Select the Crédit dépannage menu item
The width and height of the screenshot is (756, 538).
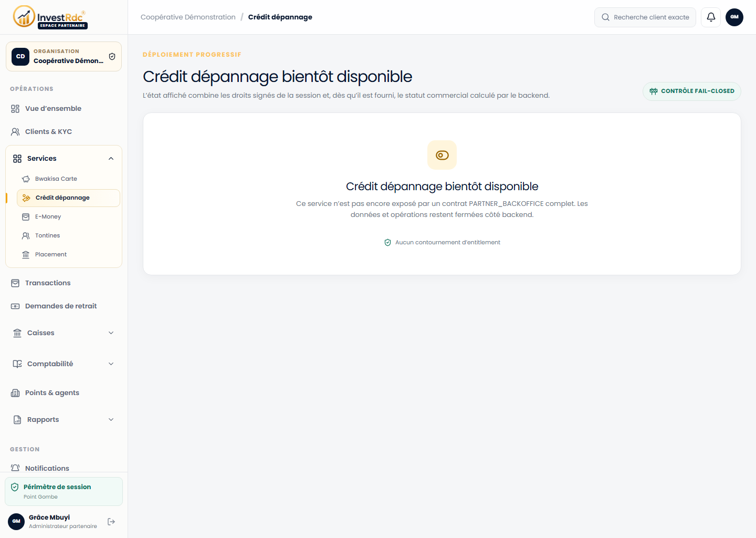click(x=68, y=198)
